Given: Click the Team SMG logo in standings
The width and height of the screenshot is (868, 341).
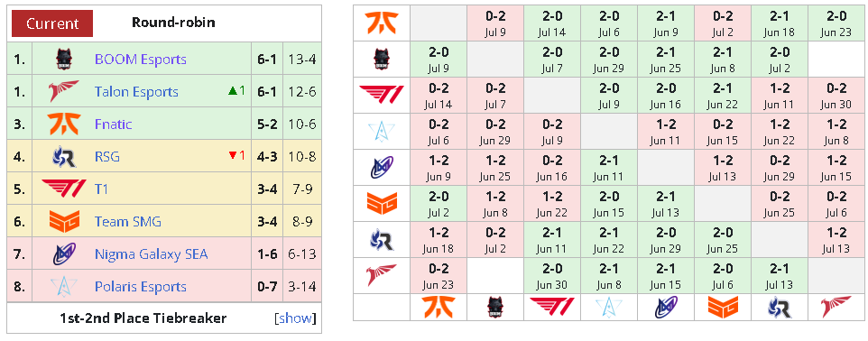Looking at the screenshot, I should [x=64, y=221].
